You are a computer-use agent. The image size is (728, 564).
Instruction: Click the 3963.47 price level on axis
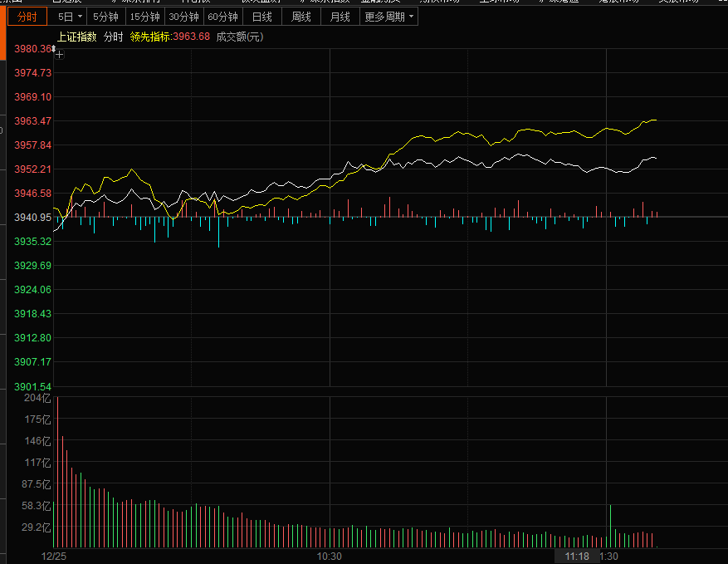[33, 121]
